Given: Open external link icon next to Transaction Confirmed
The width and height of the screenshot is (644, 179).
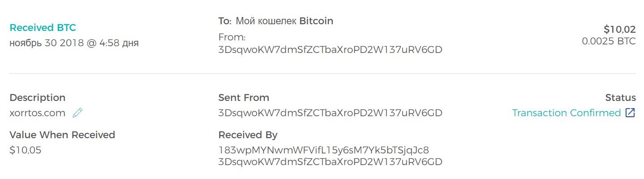Looking at the screenshot, I should pos(630,113).
